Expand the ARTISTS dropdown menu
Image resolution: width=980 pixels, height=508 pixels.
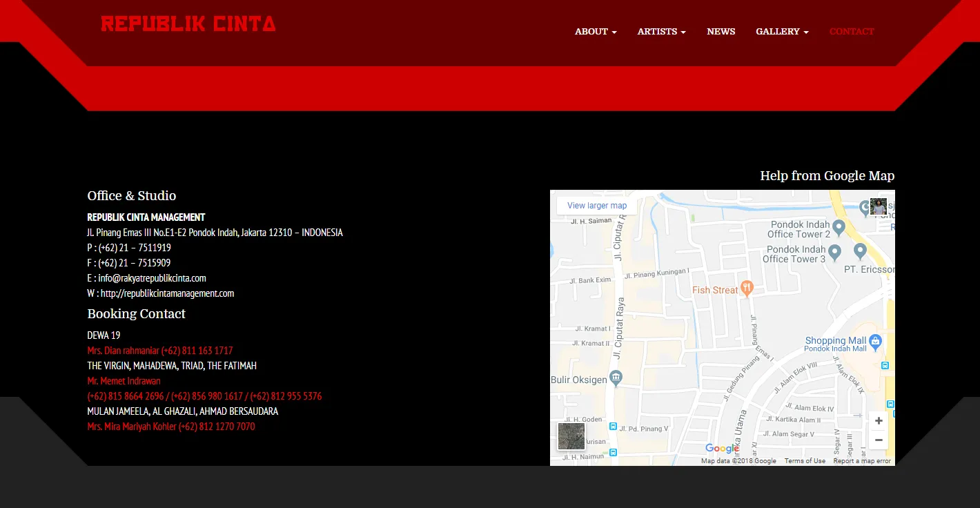point(661,32)
